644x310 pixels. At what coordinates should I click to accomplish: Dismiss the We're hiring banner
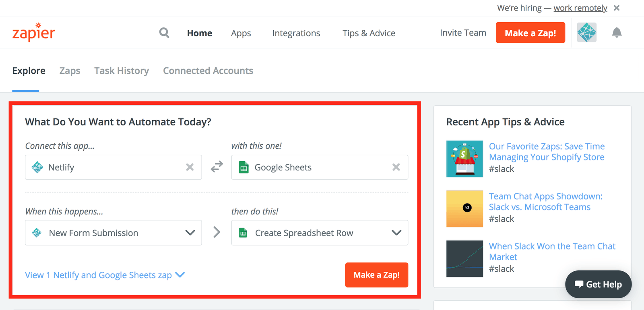[x=617, y=8]
